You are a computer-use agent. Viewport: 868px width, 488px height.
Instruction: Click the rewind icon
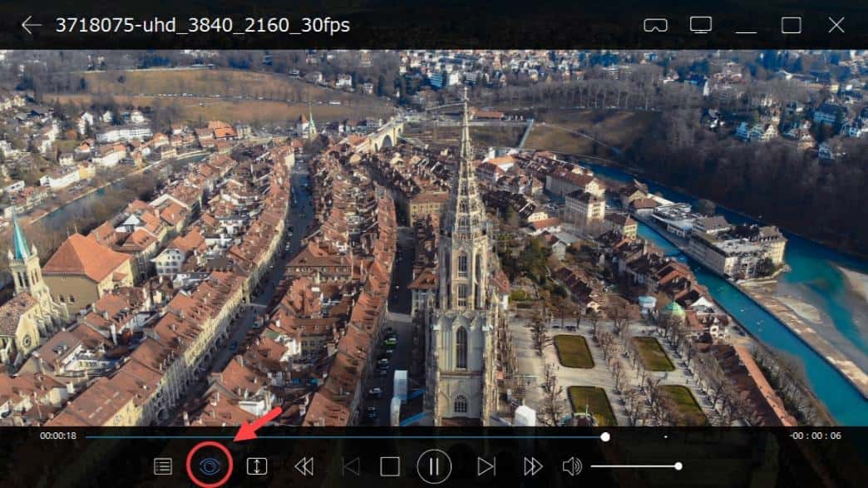(x=307, y=466)
